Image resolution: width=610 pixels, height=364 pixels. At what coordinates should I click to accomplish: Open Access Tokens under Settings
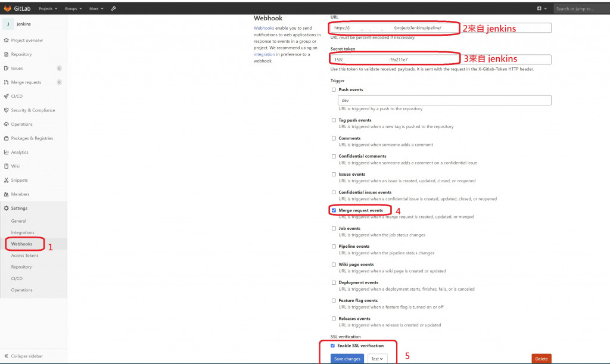tap(24, 256)
